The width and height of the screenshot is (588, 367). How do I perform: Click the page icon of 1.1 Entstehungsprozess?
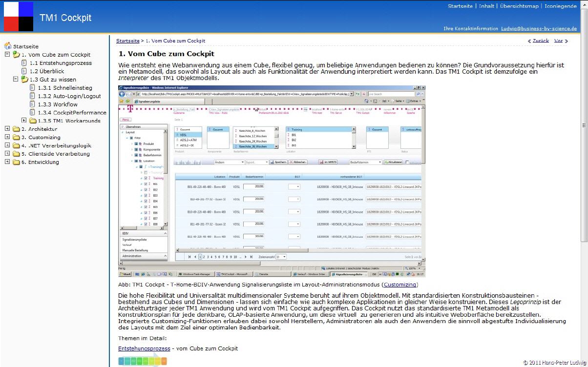[24, 63]
